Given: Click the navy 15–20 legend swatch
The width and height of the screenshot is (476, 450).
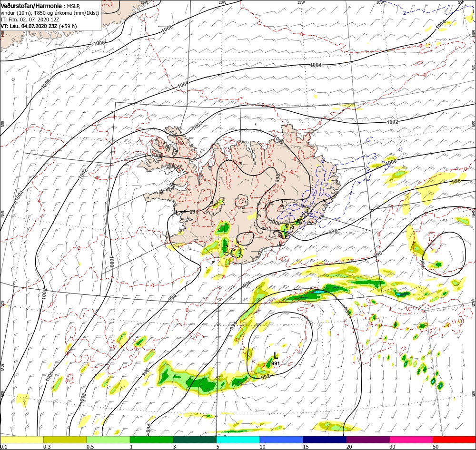Looking at the screenshot, I should pyautogui.click(x=325, y=440).
